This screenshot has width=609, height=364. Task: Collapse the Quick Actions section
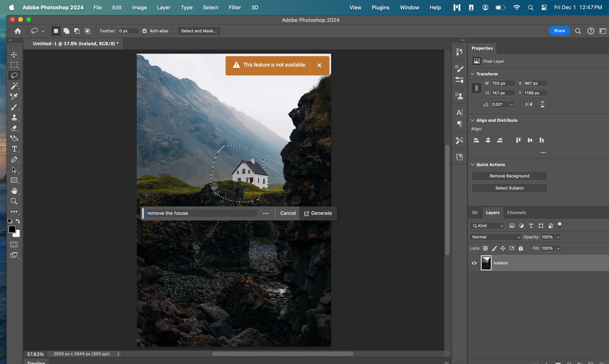pos(472,165)
